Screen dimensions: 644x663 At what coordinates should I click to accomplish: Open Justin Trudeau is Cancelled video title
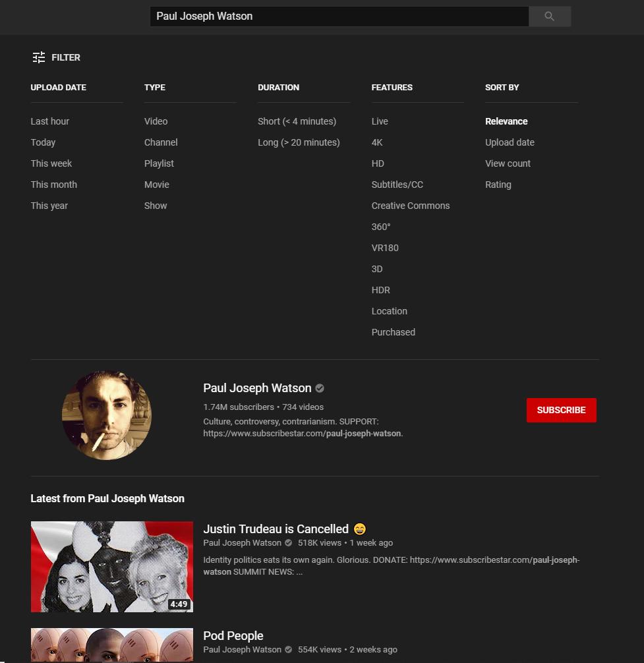(276, 529)
